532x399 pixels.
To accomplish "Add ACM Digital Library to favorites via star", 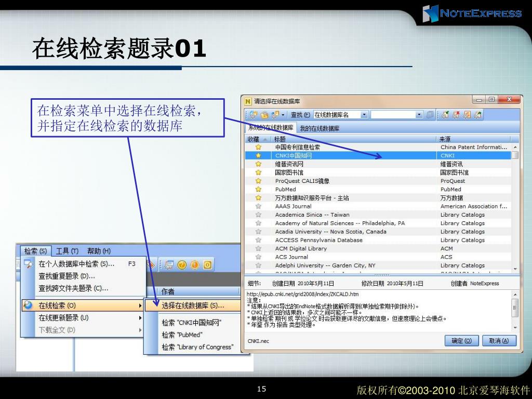I will tap(259, 248).
